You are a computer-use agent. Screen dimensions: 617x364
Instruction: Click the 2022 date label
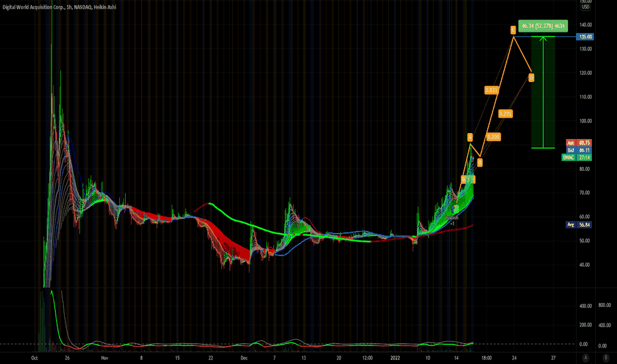click(x=395, y=358)
